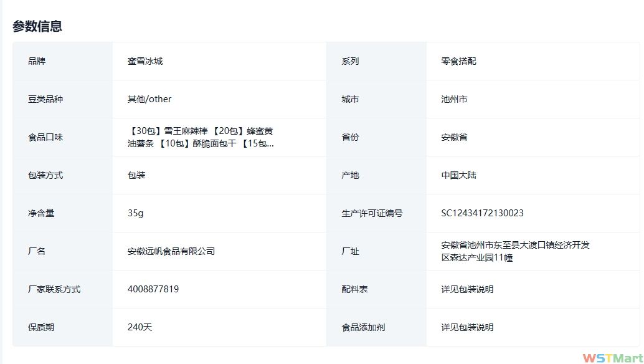Click the net content value 35g
This screenshot has width=644, height=364.
[135, 213]
